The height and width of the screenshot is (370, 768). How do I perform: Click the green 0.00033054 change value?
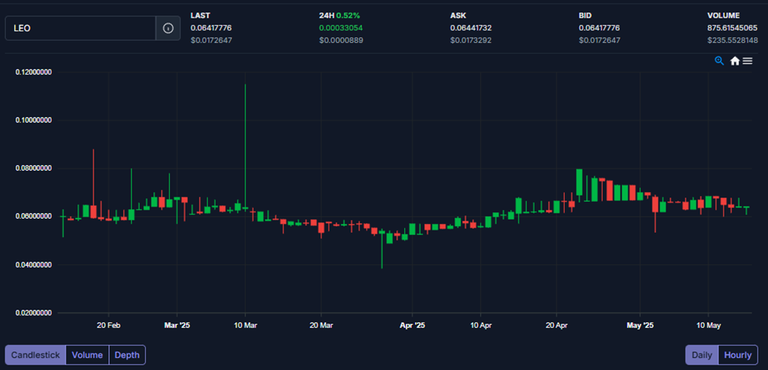[x=341, y=28]
